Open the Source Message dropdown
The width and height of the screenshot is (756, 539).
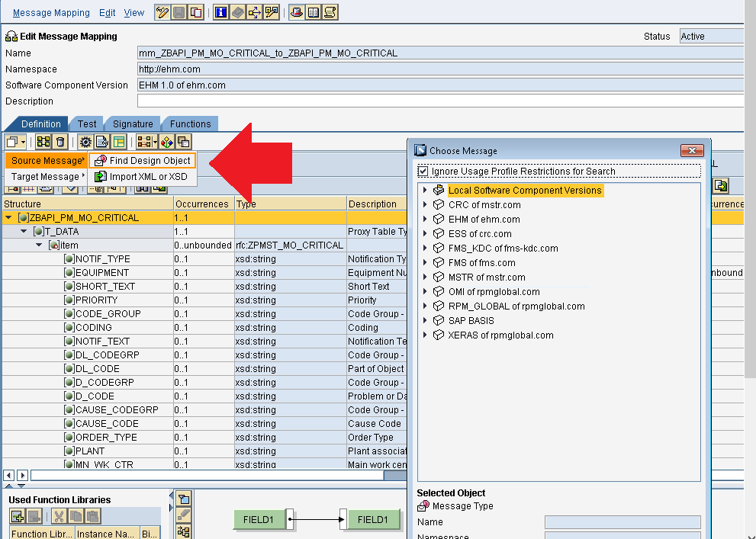[x=46, y=160]
